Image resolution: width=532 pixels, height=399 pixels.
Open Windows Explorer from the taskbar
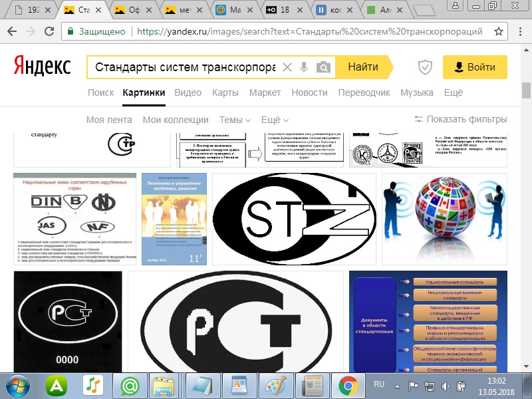[164, 386]
